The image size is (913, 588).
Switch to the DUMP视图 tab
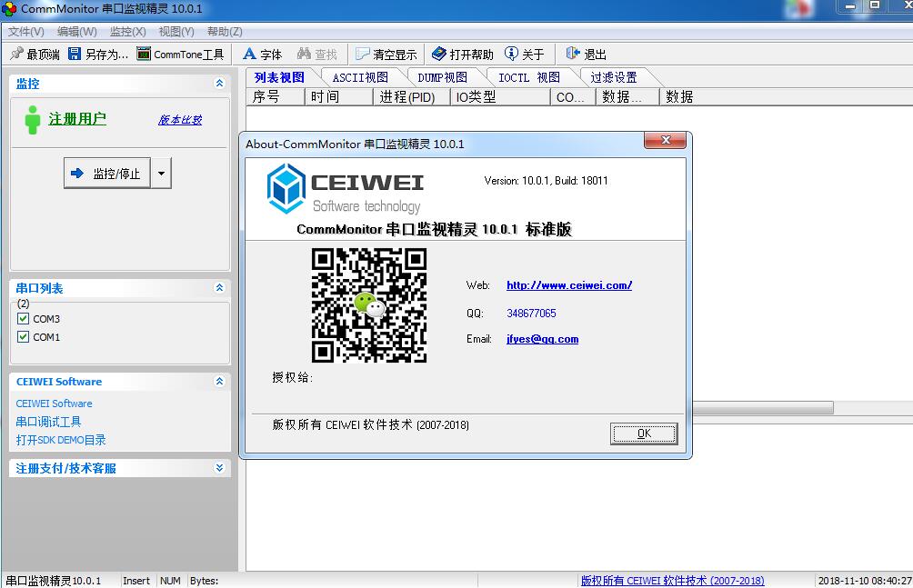tap(442, 77)
